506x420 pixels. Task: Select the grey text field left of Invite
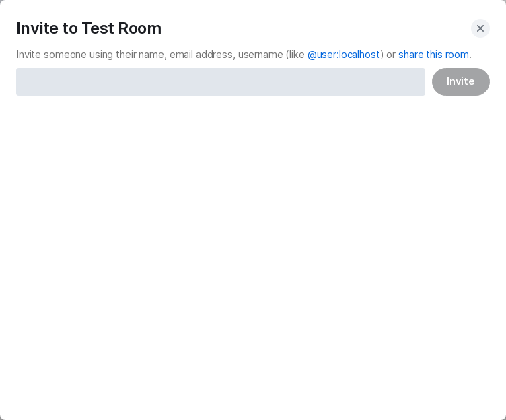tap(221, 81)
